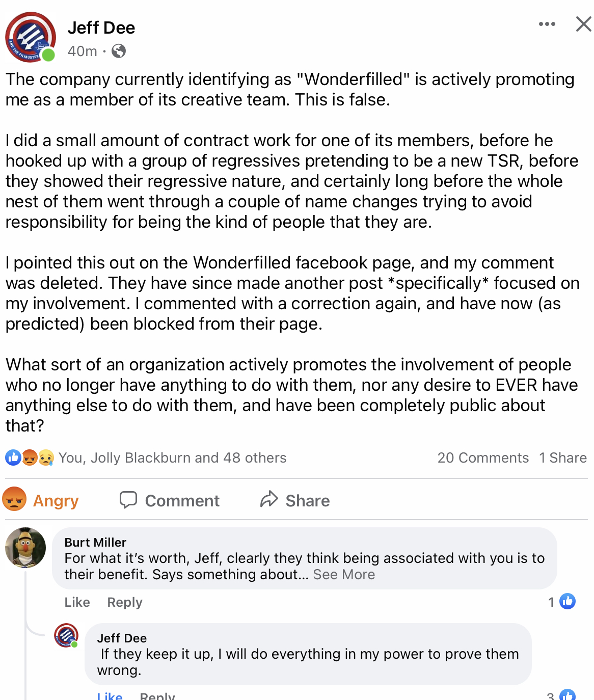Open the three-dot post options menu
The image size is (594, 700).
pos(547,24)
